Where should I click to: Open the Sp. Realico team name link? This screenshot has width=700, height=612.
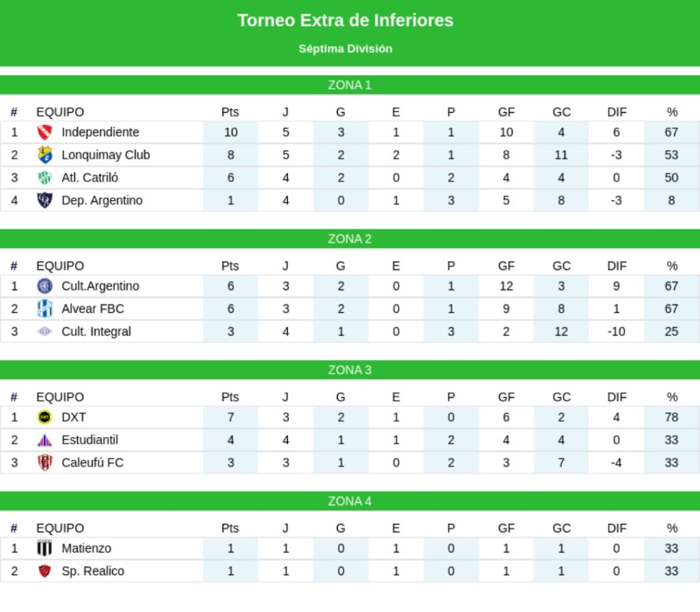93,571
